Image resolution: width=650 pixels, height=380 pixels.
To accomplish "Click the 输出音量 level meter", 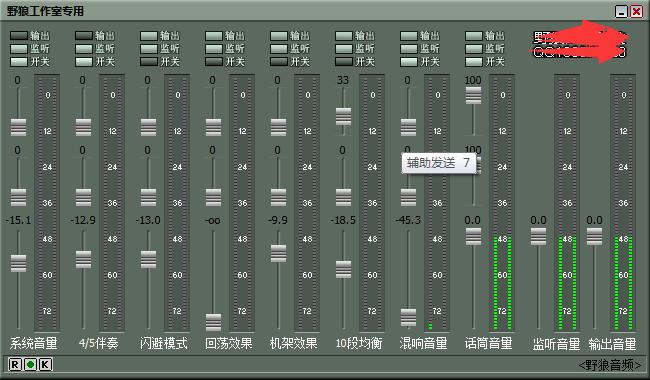I will [623, 203].
